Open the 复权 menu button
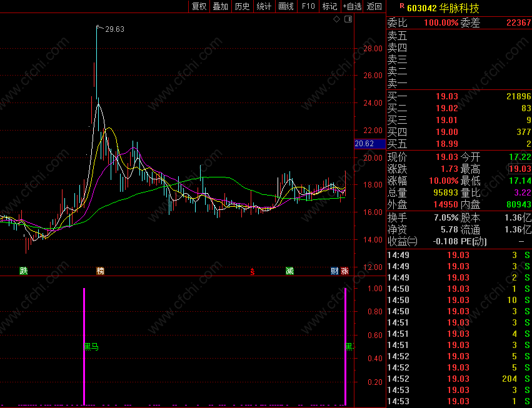Screen dimensions: 532x408 point(199,6)
